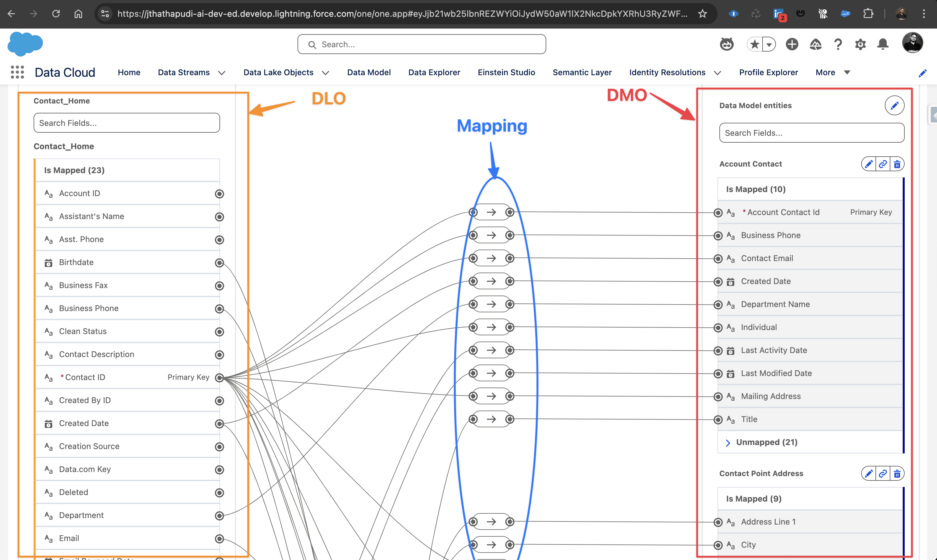Click link icon for Account Contact entity

[883, 164]
